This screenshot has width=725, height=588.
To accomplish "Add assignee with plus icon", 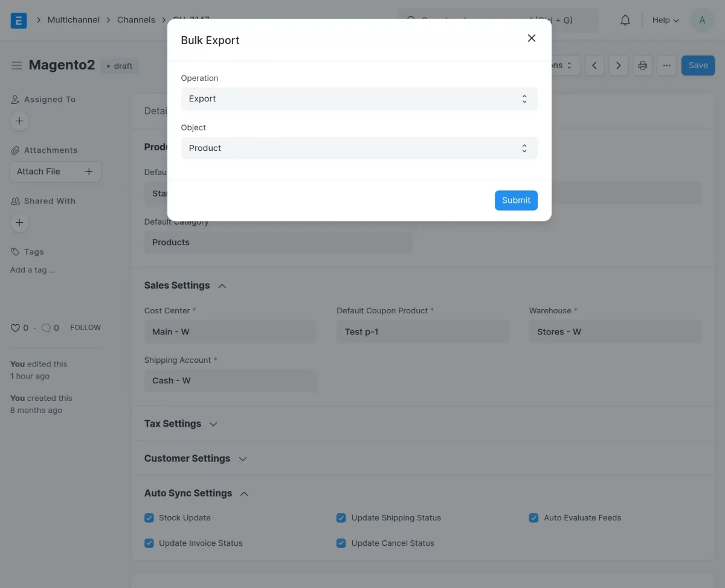I will pyautogui.click(x=19, y=121).
